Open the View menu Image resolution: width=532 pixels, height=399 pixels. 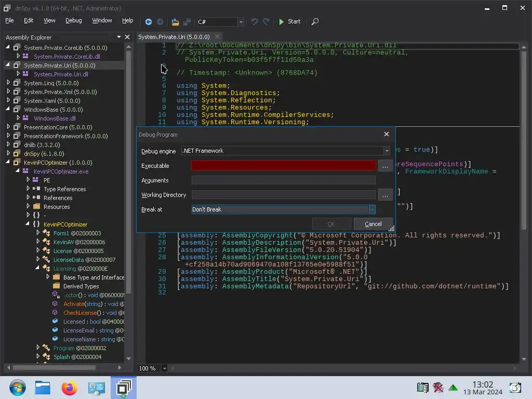(49, 20)
